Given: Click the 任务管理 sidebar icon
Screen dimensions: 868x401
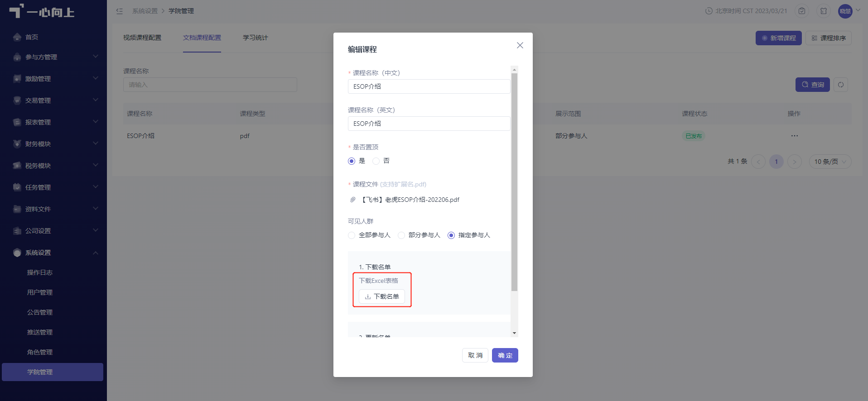Looking at the screenshot, I should click(17, 187).
